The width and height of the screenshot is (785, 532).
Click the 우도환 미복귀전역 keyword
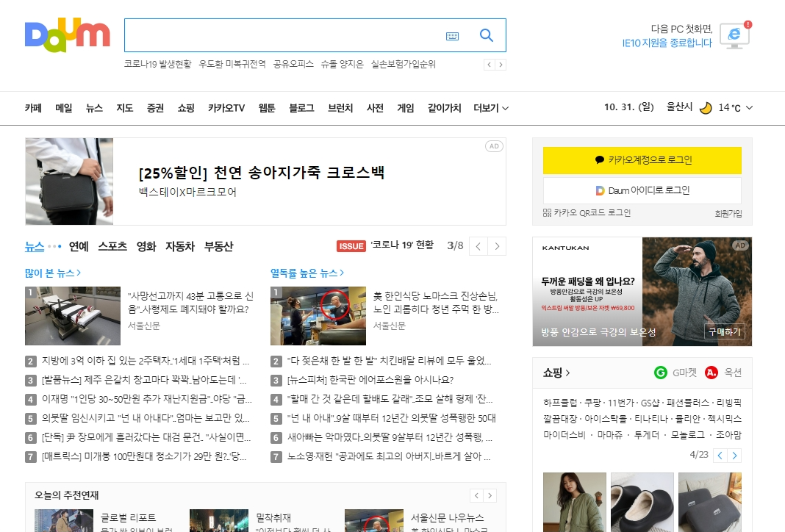(232, 64)
